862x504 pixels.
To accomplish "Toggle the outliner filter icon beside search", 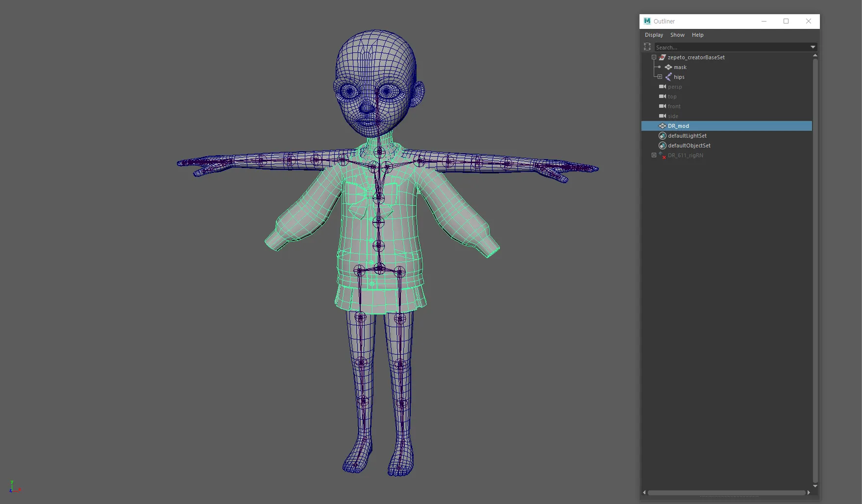I will pyautogui.click(x=647, y=47).
